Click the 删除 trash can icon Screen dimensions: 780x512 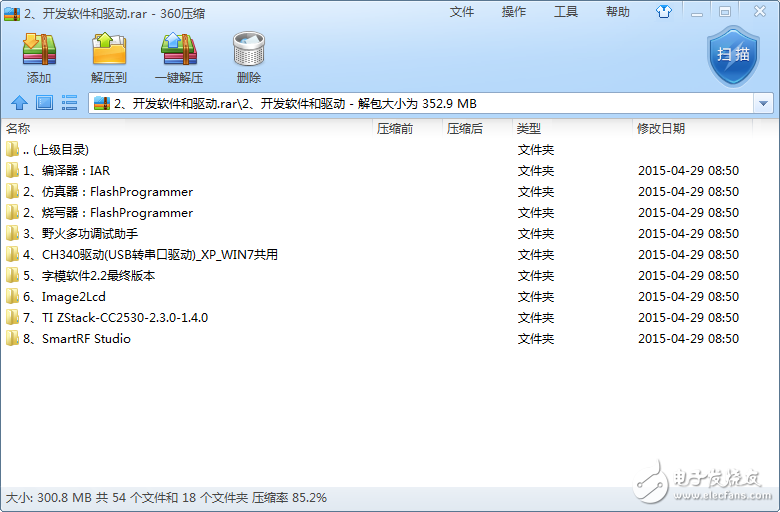248,57
